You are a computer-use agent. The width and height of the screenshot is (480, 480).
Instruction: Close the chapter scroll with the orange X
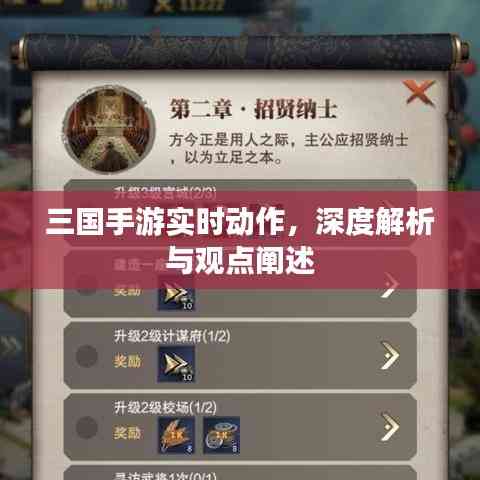click(x=419, y=92)
